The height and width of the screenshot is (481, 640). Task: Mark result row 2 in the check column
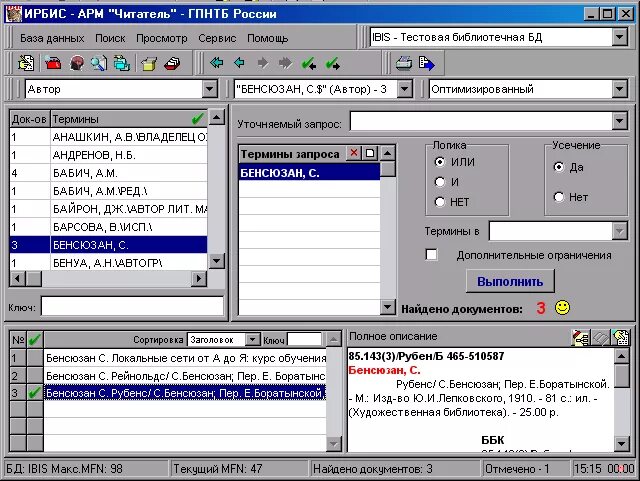[35, 375]
